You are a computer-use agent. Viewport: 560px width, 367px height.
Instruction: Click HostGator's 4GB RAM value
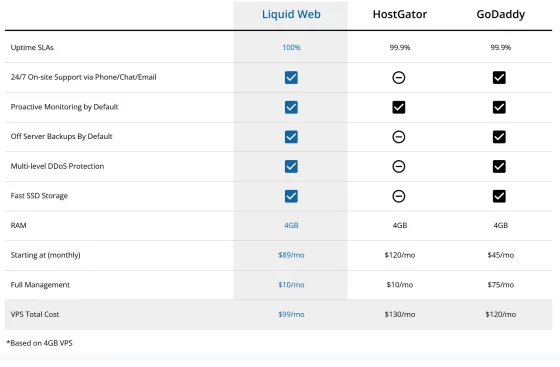point(400,225)
